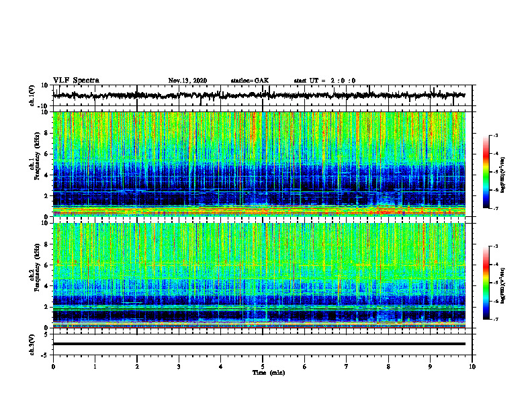Click time axis tick label "10"

472,367
